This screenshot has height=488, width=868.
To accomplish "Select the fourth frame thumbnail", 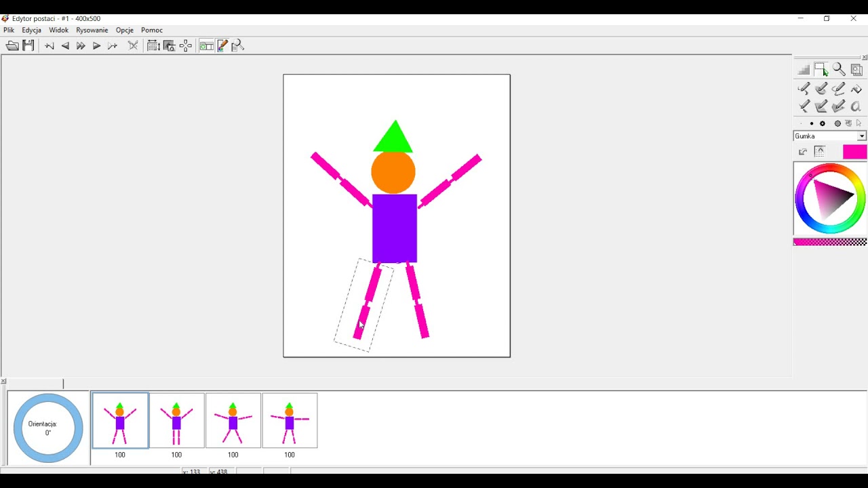I will (x=290, y=421).
